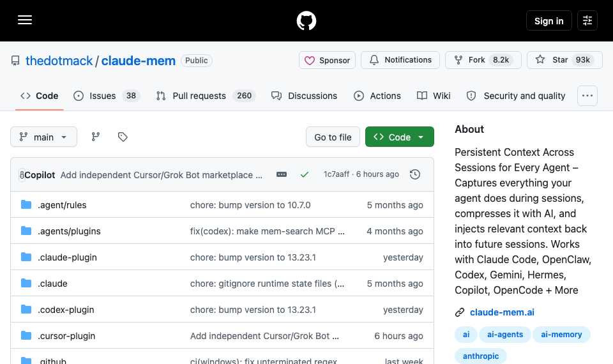Open the Notifications bell button

[400, 60]
